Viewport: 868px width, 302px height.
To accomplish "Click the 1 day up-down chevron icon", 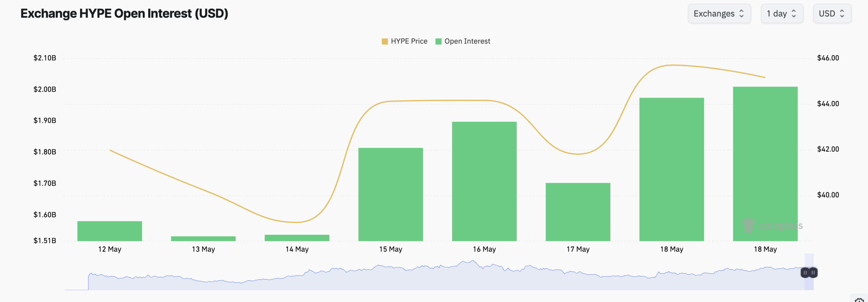I will [x=794, y=14].
